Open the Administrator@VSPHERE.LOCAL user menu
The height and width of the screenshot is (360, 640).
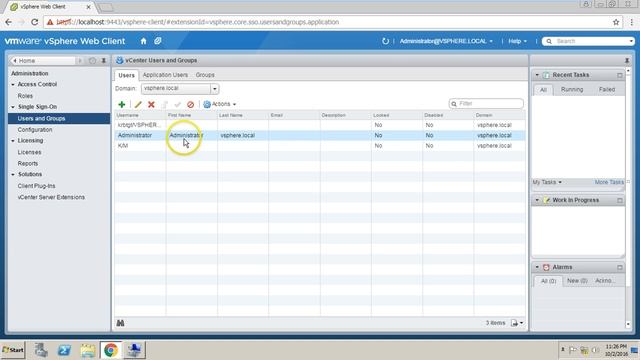[x=446, y=41]
